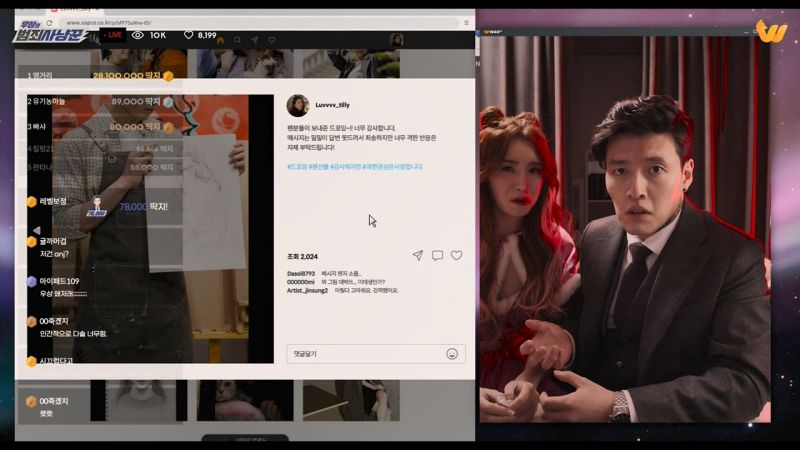
Task: Like the post with the heart icon
Action: pyautogui.click(x=457, y=255)
